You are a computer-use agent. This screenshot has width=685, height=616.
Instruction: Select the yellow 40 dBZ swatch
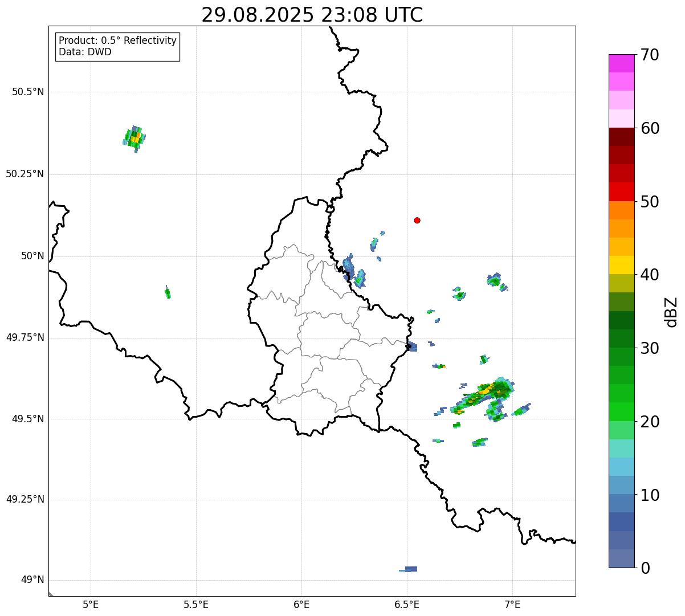point(622,265)
